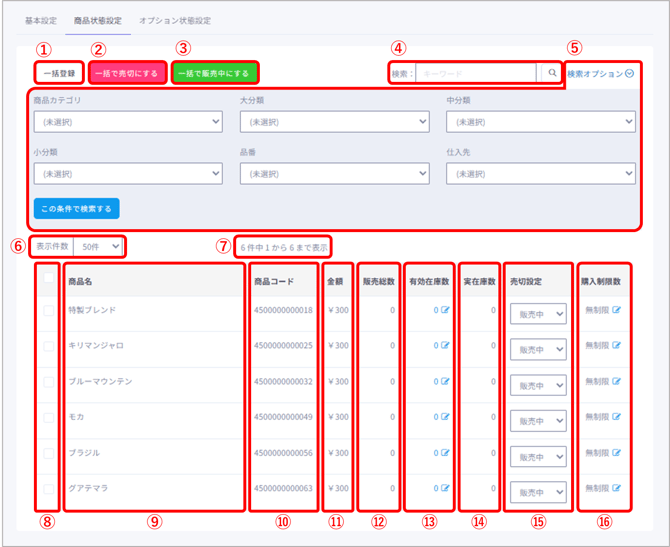The image size is (670, 547).
Task: Edit available stock for モカ
Action: (446, 417)
